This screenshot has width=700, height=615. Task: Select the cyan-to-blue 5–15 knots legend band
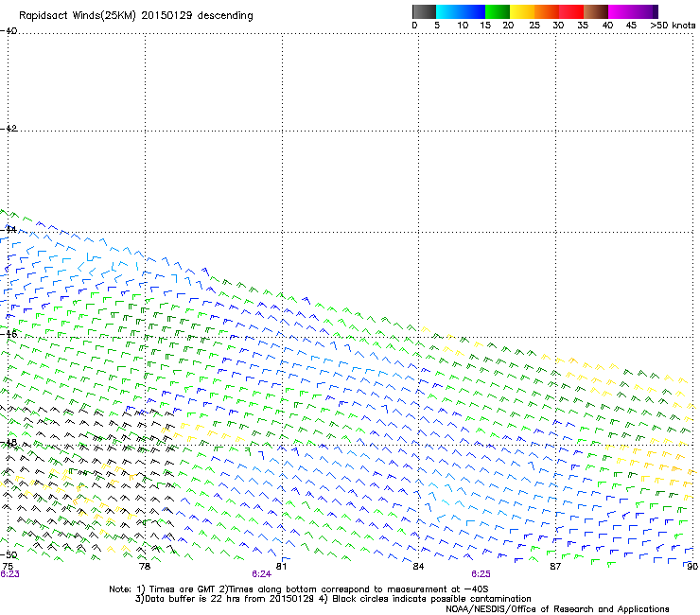(x=461, y=11)
